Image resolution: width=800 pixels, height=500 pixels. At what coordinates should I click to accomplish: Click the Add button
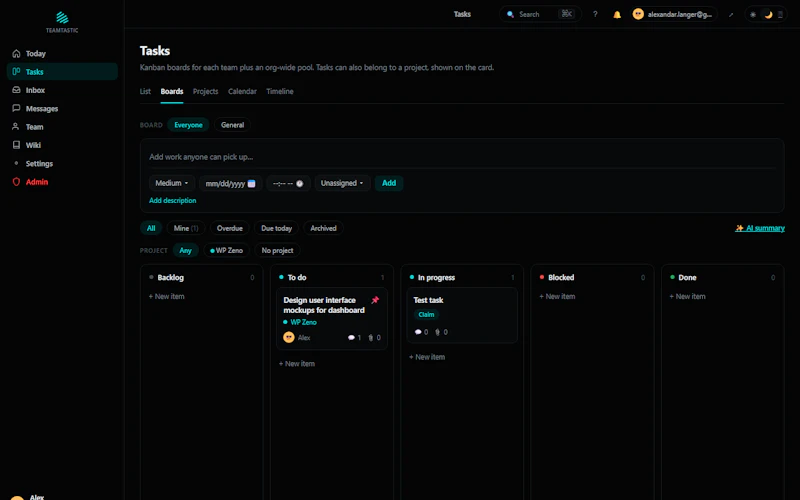tap(389, 183)
